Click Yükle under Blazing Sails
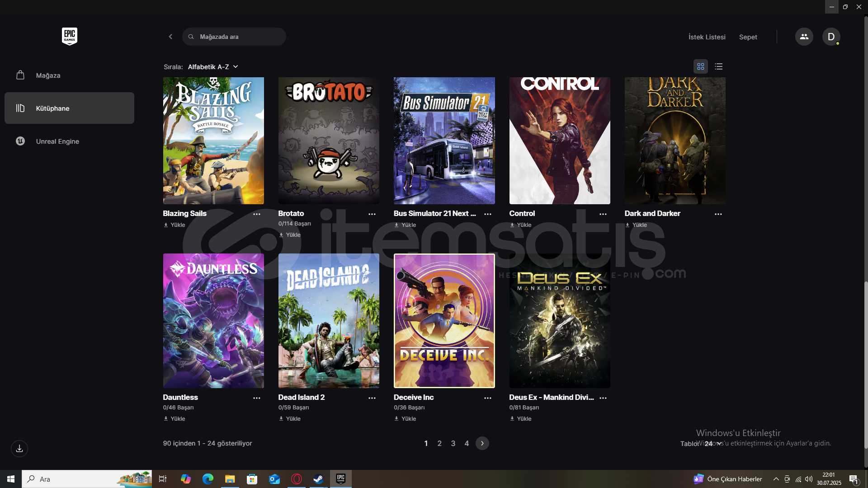The height and width of the screenshot is (488, 868). coord(175,225)
